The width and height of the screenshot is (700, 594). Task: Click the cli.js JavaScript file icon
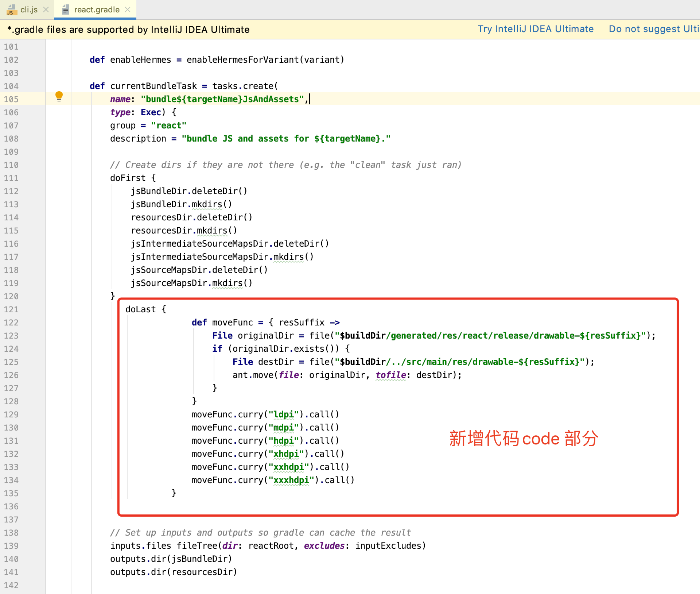(x=11, y=10)
